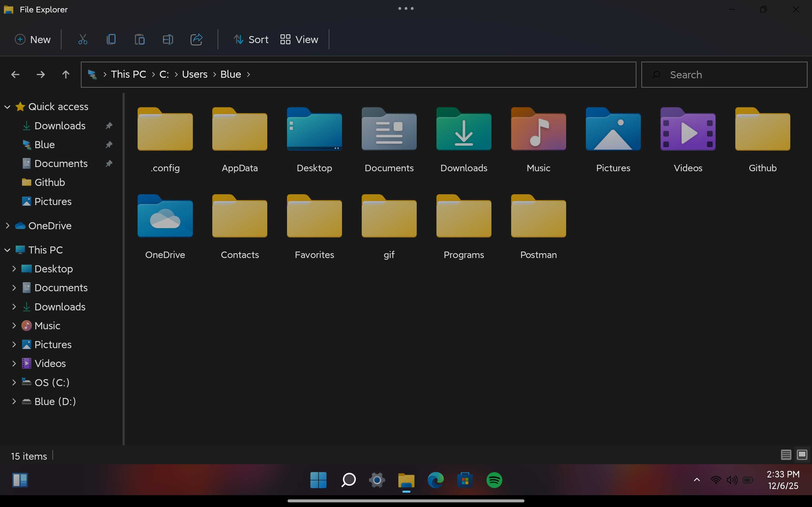
Task: Click the Rename icon in toolbar
Action: click(x=168, y=39)
